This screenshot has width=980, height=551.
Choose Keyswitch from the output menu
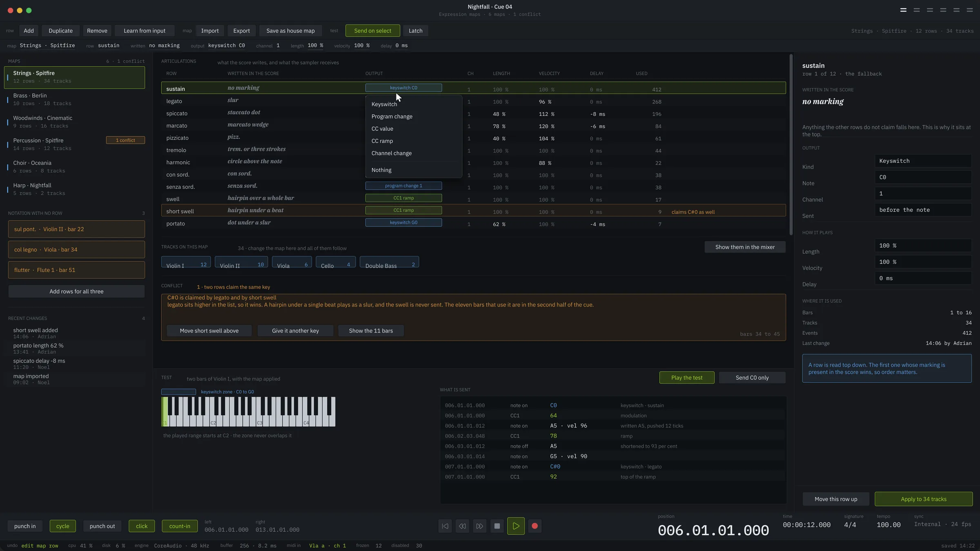pyautogui.click(x=414, y=104)
